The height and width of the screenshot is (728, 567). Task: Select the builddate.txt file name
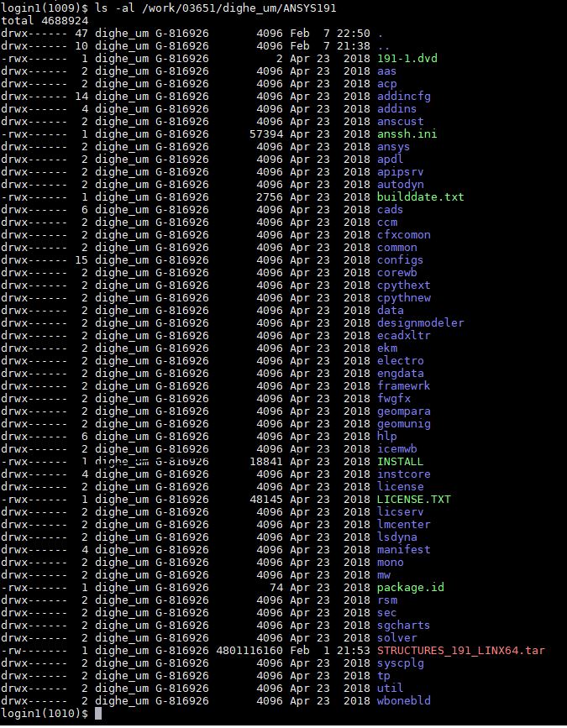tap(421, 196)
